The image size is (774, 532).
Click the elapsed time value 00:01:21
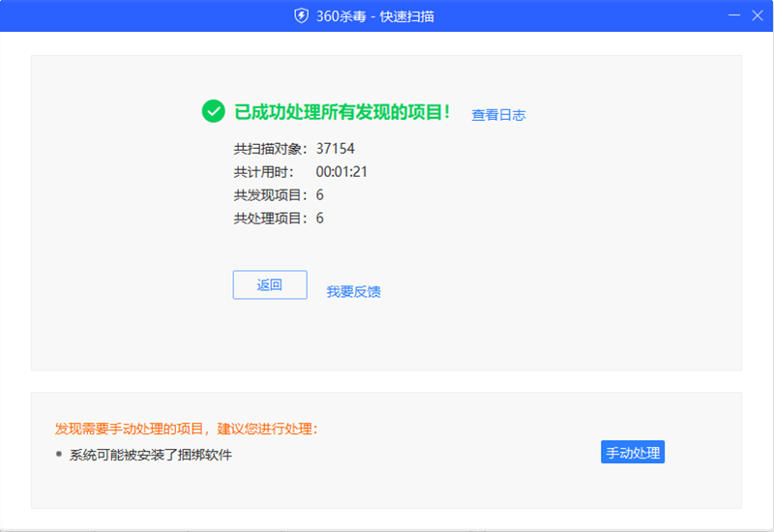(342, 172)
